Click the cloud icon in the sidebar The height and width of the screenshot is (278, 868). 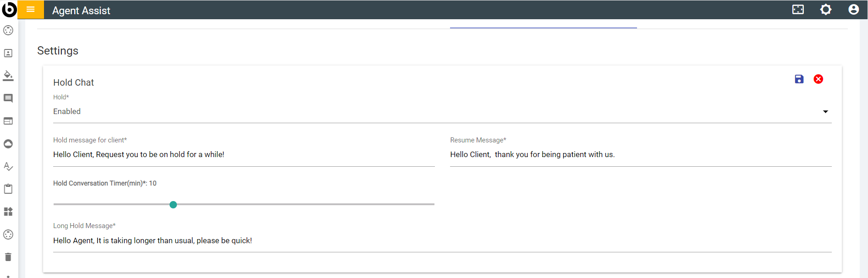pos(8,144)
